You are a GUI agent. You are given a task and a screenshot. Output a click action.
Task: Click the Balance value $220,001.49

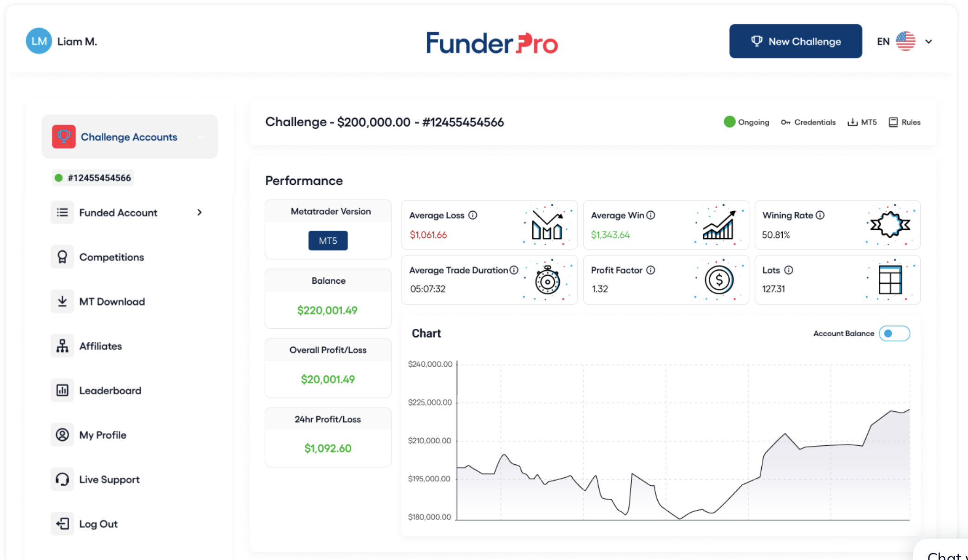327,310
